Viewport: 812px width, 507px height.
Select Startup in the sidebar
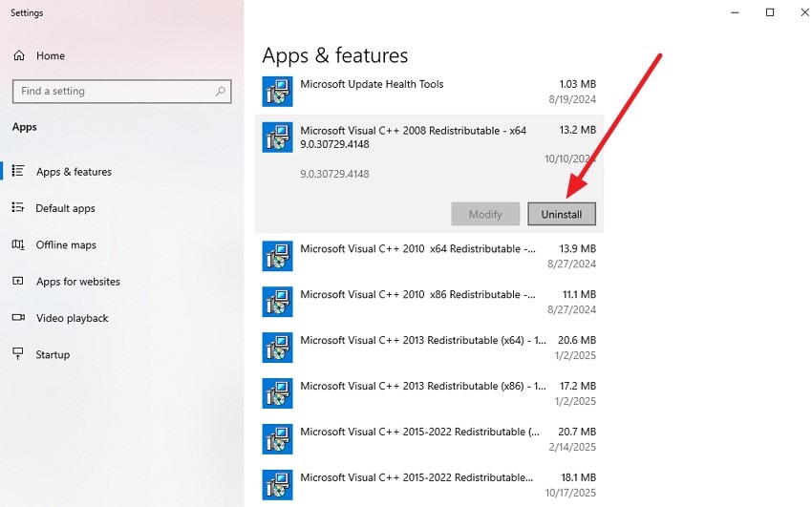pos(53,354)
